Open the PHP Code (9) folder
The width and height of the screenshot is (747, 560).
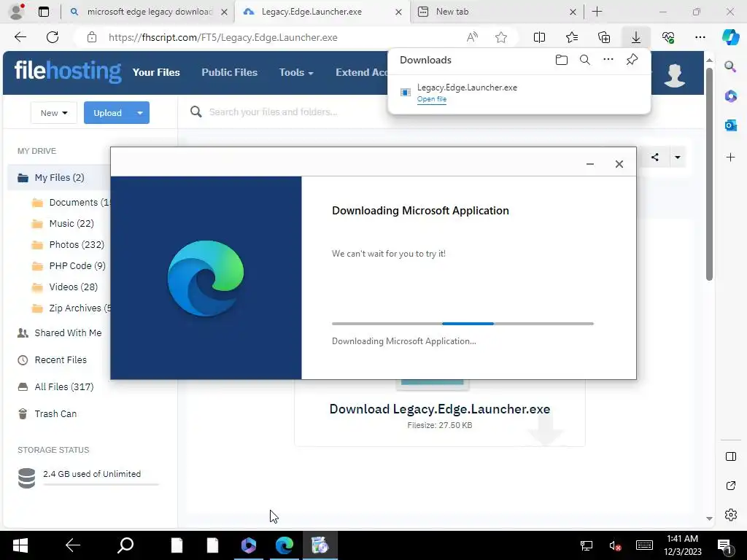pos(77,265)
